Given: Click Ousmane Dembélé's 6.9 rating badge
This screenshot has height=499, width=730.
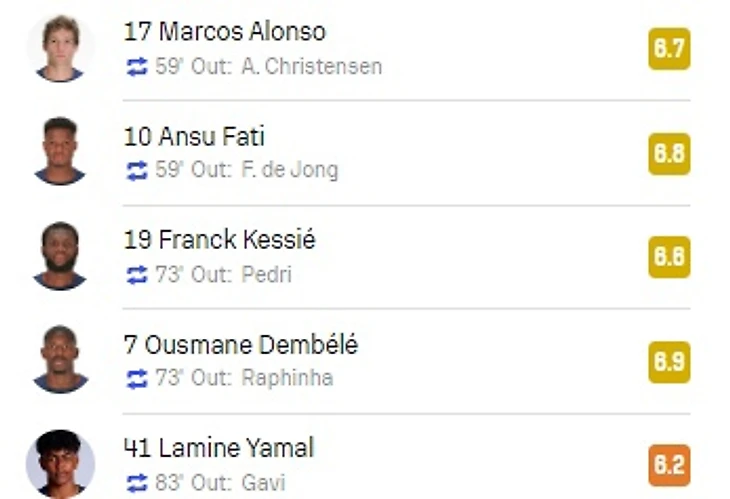Looking at the screenshot, I should [x=669, y=362].
